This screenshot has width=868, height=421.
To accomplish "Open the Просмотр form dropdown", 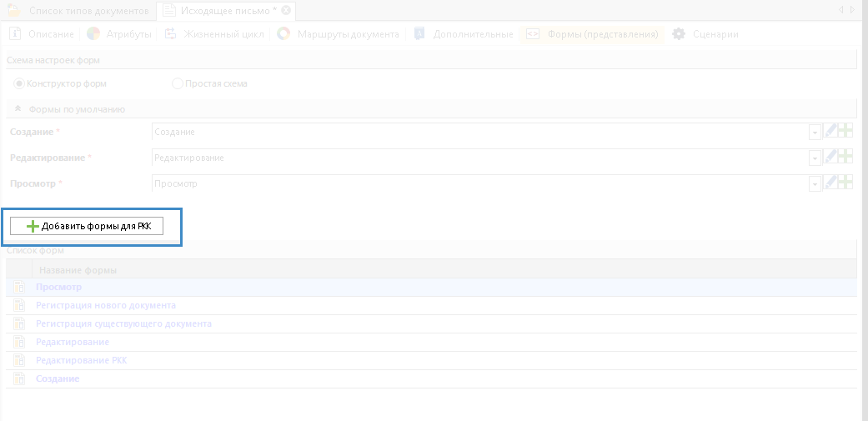I will point(814,184).
